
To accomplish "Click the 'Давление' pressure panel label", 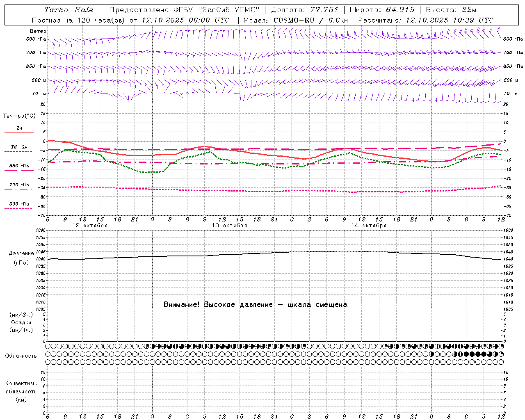I will 21,253.
